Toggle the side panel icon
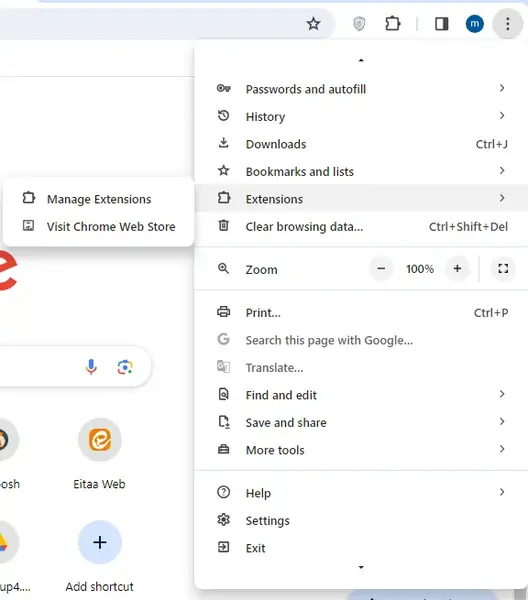Screen dimensions: 528x600 point(442,24)
